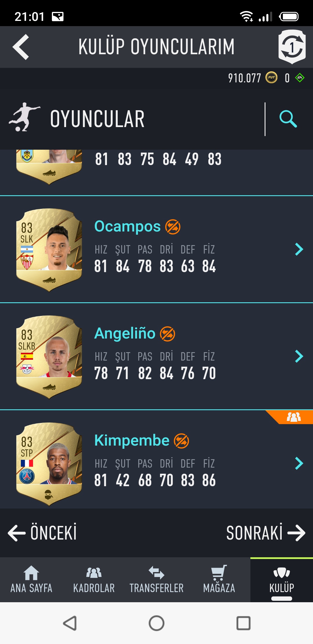313x644 pixels.
Task: Tap untradeable icon next to Angeliño
Action: click(x=168, y=334)
